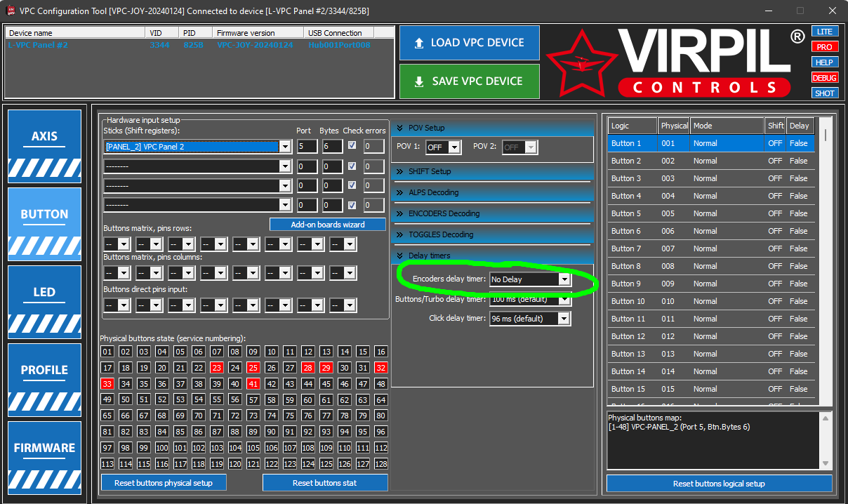Edit Port field showing 5
Viewport: 848px width, 504px height.
(x=307, y=147)
